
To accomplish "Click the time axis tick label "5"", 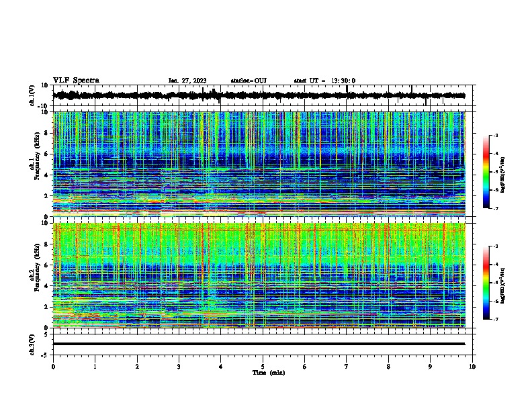I will pos(263,367).
